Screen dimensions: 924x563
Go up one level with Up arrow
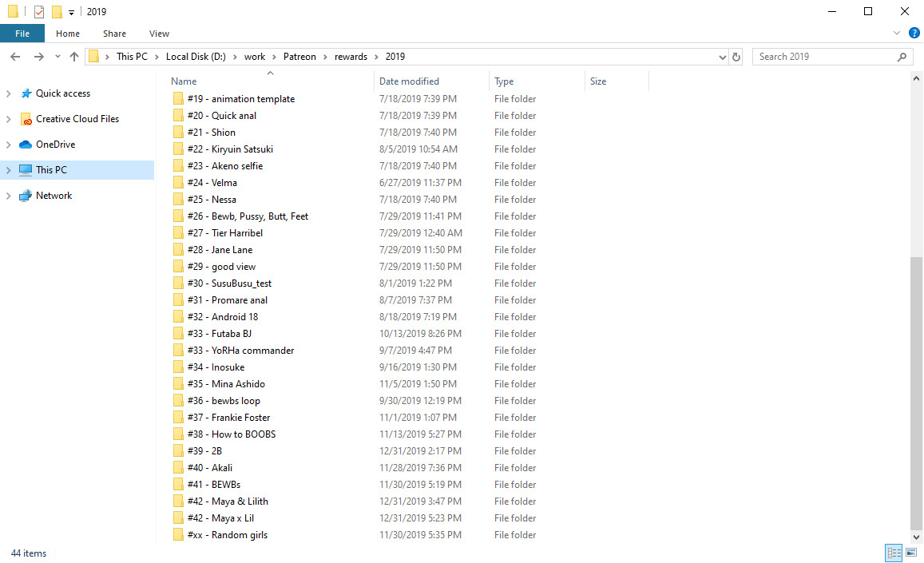click(73, 57)
